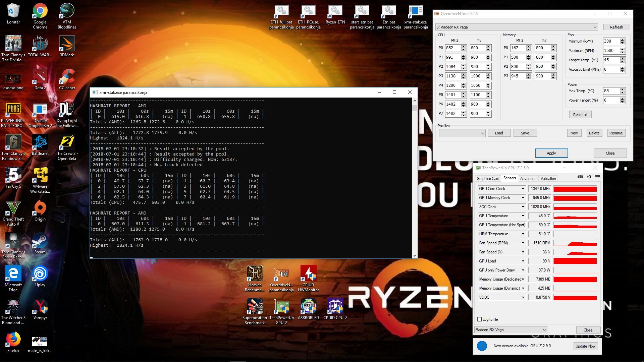Click Save profile button

(525, 133)
